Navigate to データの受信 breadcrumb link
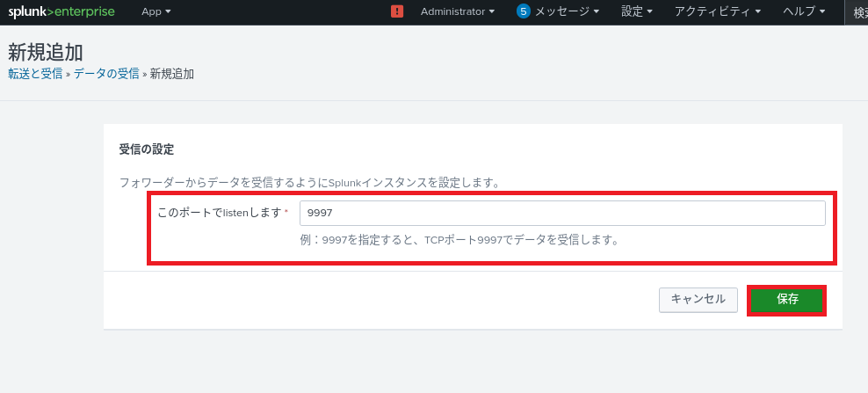 106,74
